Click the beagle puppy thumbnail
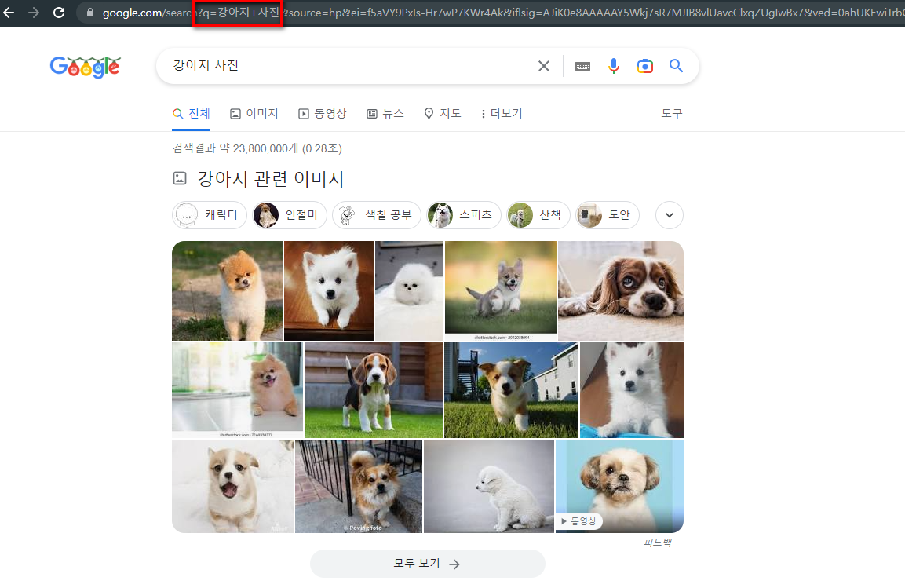Viewport: 905px width, 588px height. pos(374,390)
